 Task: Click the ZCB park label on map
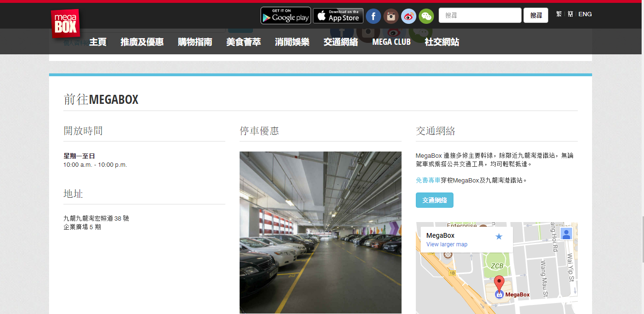point(497,266)
